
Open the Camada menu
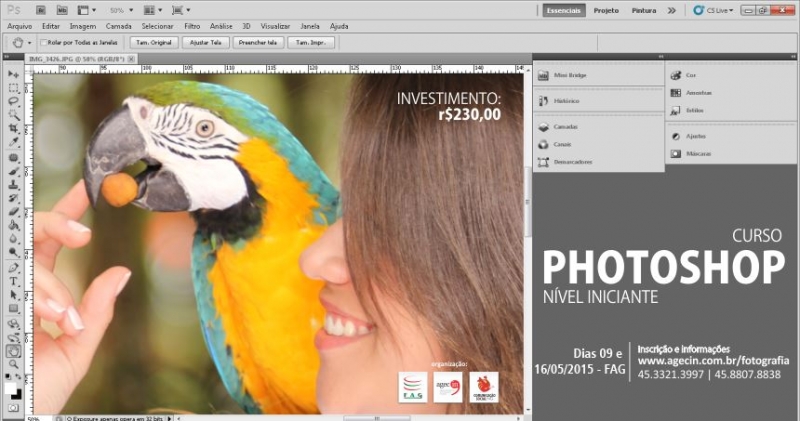click(x=118, y=25)
